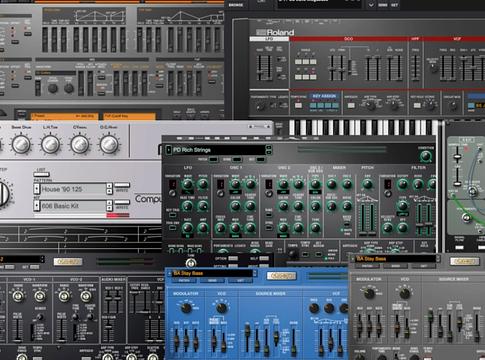
Task: Click the TEMPO knob on the green synth
Action: pyautogui.click(x=293, y=254)
